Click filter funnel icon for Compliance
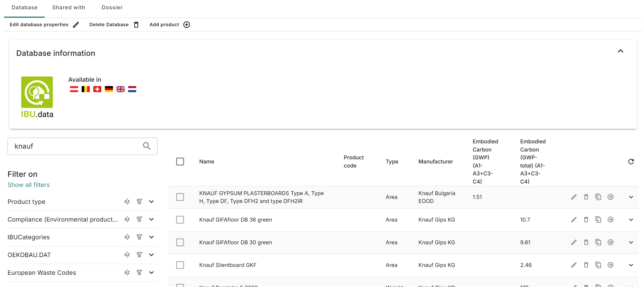The height and width of the screenshot is (287, 644). coord(139,220)
